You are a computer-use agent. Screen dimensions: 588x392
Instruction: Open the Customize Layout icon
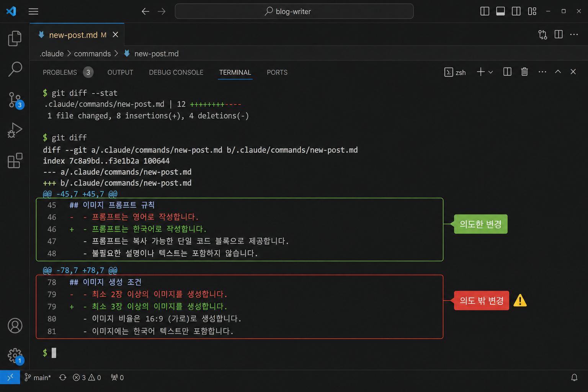pos(532,11)
